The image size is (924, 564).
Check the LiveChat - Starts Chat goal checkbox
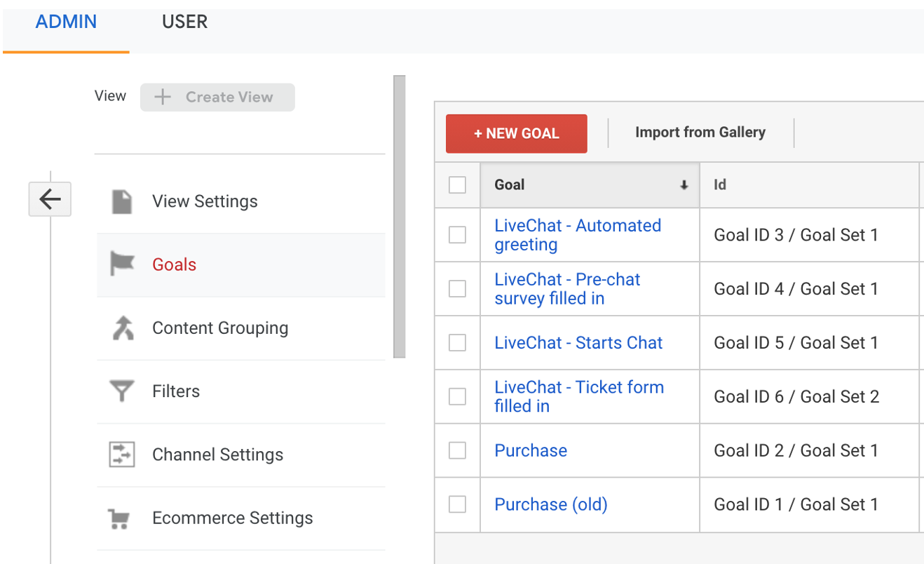coord(457,342)
